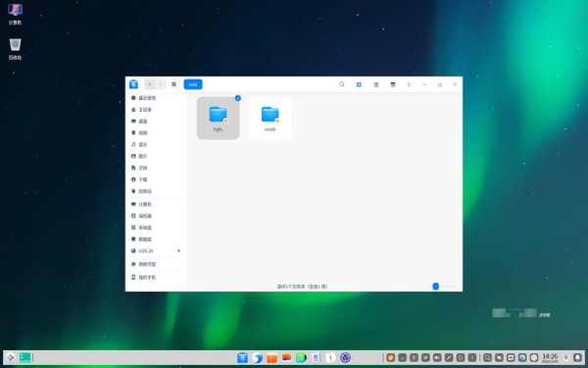588x368 pixels.
Task: Open the notification bell in the dock
Action: tap(577, 357)
